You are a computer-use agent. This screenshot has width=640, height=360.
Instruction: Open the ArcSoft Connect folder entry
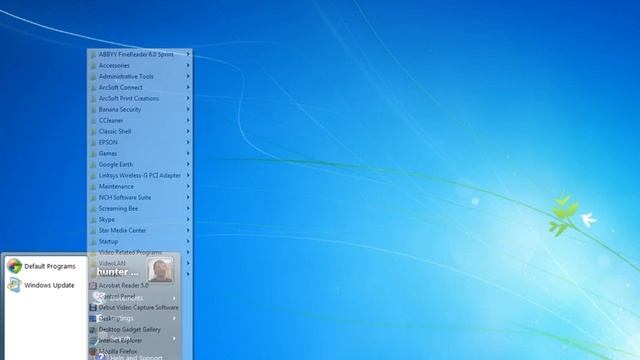[140, 87]
